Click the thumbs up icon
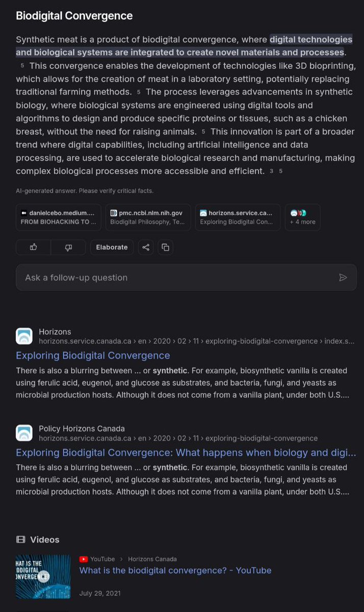The image size is (364, 612). 34,247
